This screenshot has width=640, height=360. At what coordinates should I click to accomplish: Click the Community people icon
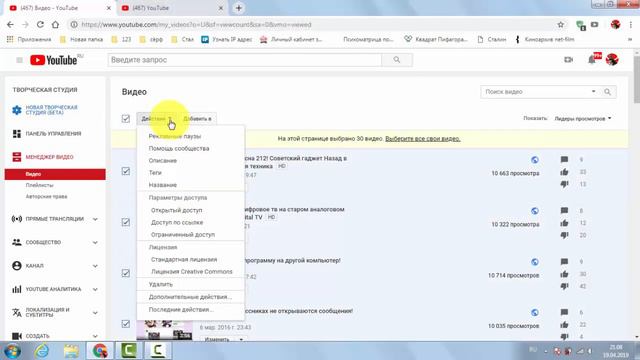[x=17, y=242]
